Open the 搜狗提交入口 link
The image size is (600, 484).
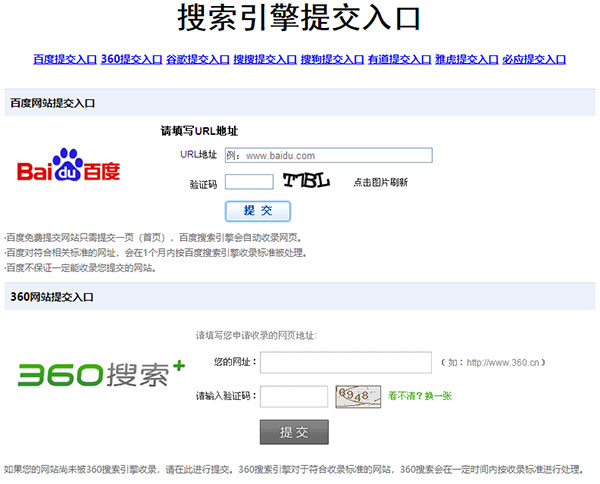tap(332, 59)
